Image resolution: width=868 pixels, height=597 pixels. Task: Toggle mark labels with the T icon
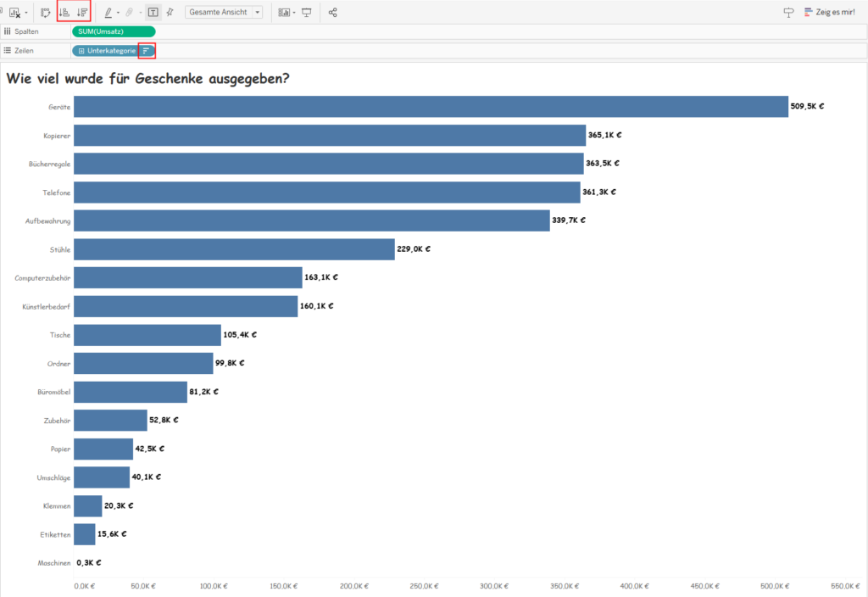pos(153,12)
